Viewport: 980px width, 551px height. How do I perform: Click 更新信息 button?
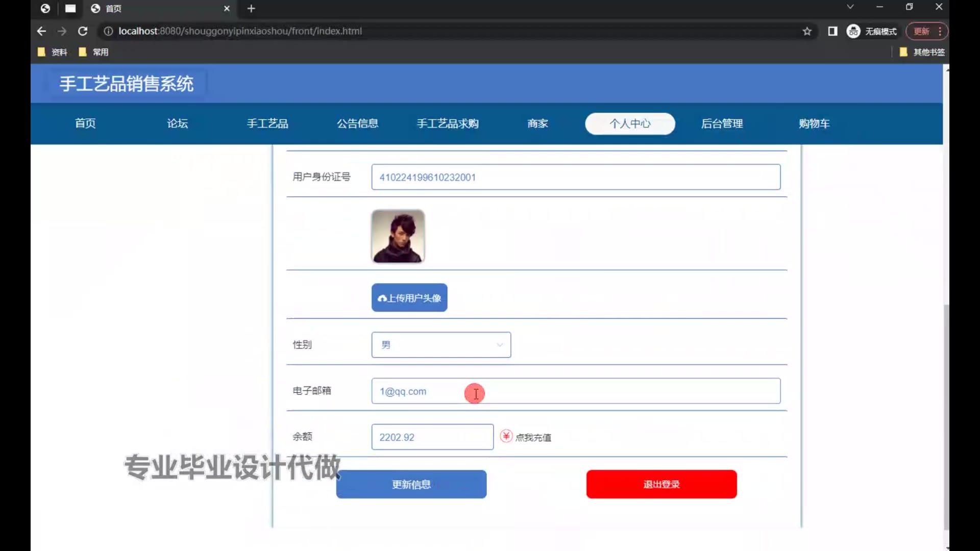point(411,484)
